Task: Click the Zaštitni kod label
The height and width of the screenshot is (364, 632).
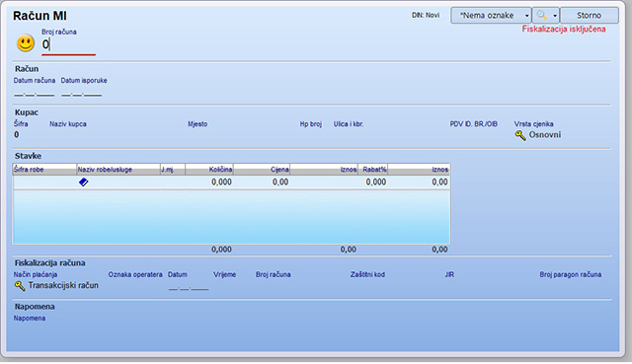Action: click(367, 274)
